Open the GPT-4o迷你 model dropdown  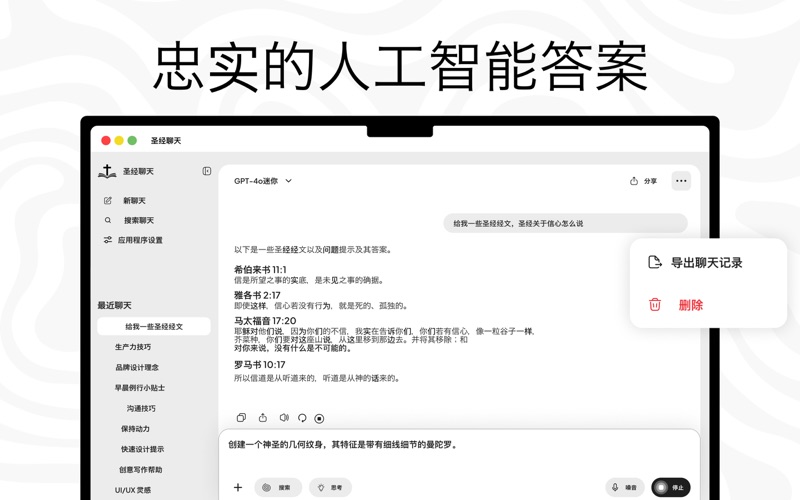(262, 181)
